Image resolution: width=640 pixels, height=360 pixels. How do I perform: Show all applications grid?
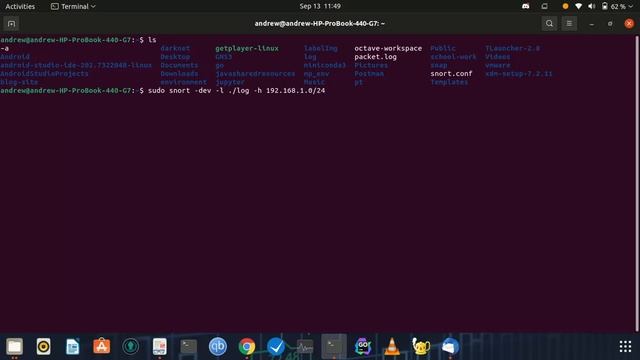tap(625, 347)
